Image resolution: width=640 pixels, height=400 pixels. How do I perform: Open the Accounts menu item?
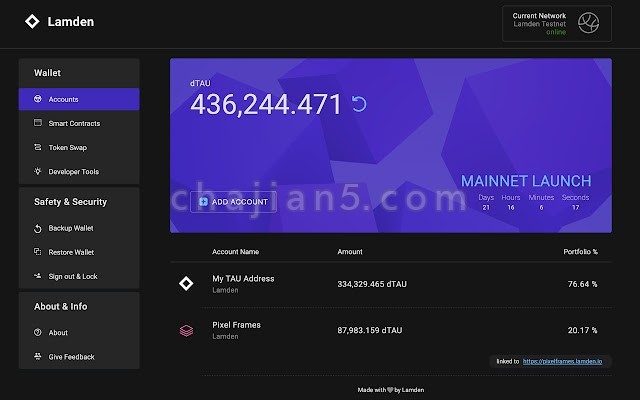point(79,99)
